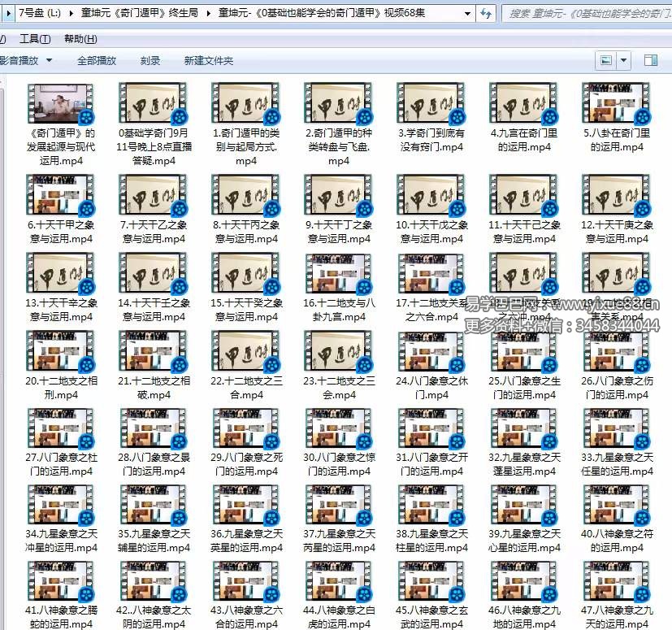Image resolution: width=672 pixels, height=630 pixels.
Task: Open the 工具(T) menu
Action: [x=34, y=39]
